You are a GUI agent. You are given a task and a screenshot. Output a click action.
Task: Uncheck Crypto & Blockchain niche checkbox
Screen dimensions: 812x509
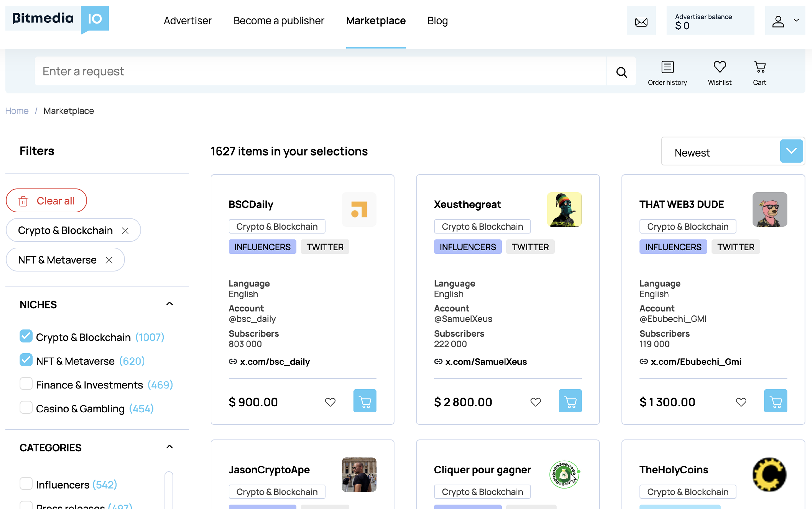pyautogui.click(x=26, y=336)
